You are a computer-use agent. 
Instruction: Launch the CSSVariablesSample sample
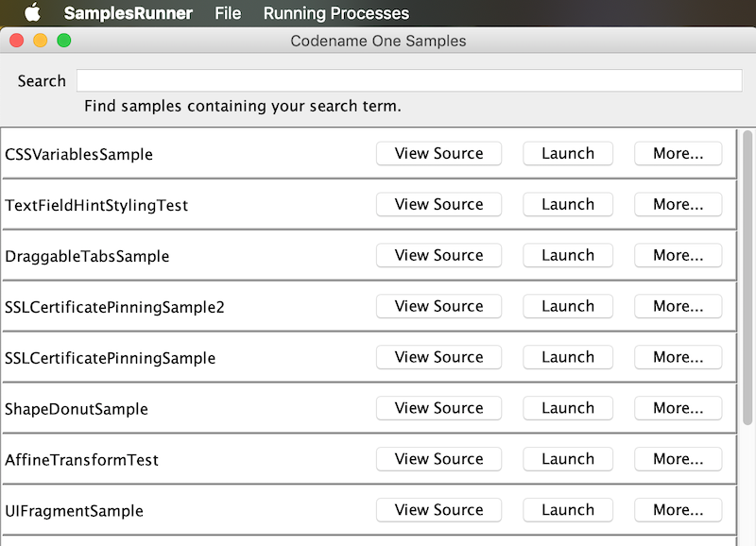pyautogui.click(x=567, y=153)
